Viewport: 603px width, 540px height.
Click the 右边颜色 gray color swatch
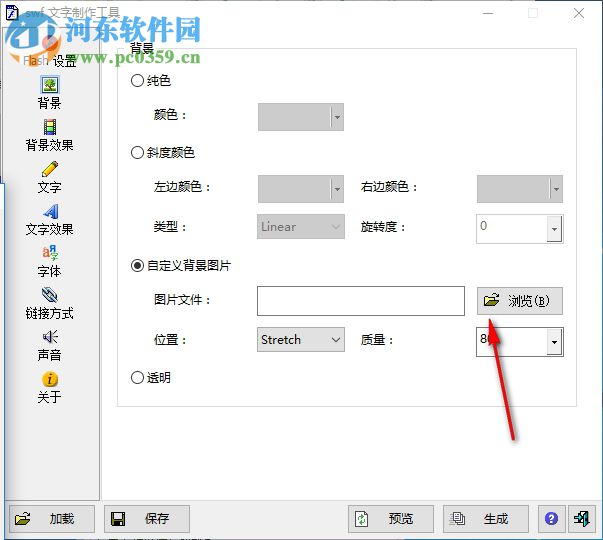click(x=513, y=189)
